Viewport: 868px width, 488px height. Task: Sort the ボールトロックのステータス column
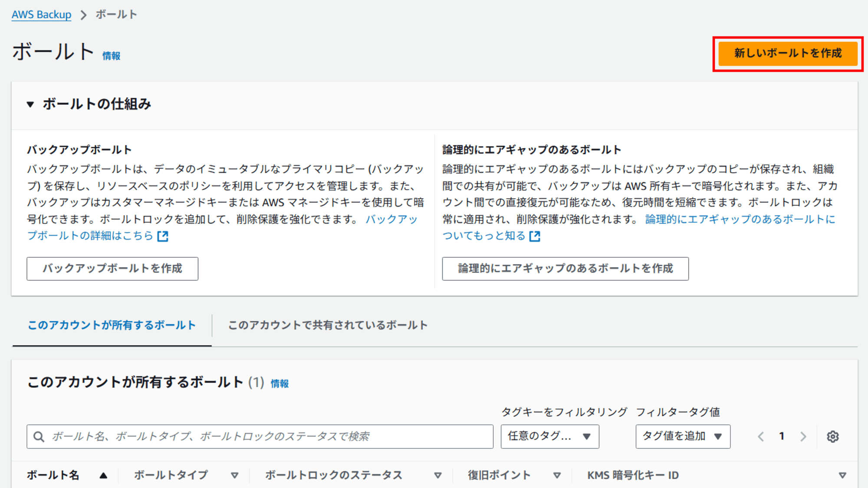point(438,475)
